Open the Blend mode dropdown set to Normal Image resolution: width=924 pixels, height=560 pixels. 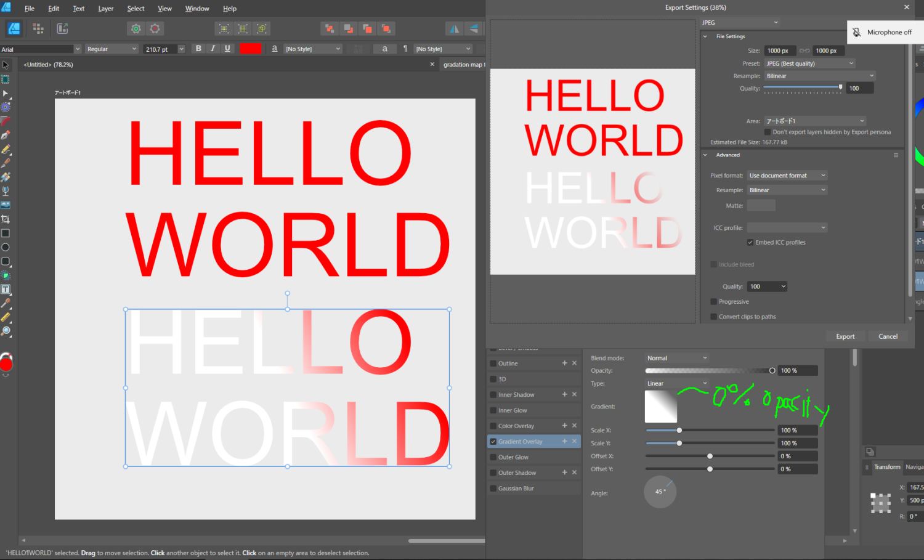676,358
